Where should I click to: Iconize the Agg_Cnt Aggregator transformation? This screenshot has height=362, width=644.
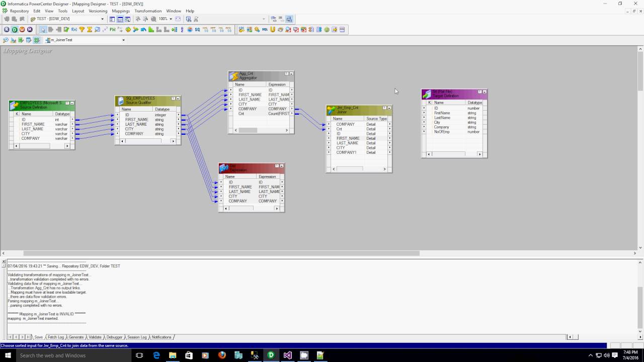291,73
